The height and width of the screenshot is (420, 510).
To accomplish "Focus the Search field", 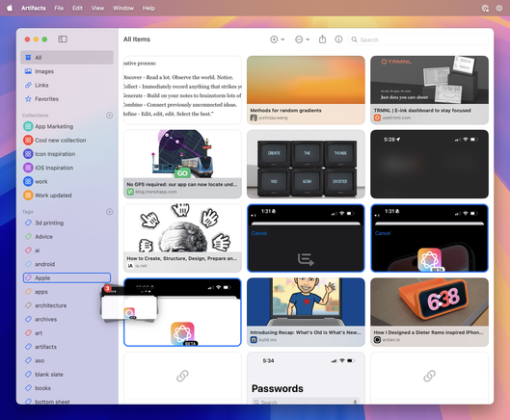I will pyautogui.click(x=418, y=39).
